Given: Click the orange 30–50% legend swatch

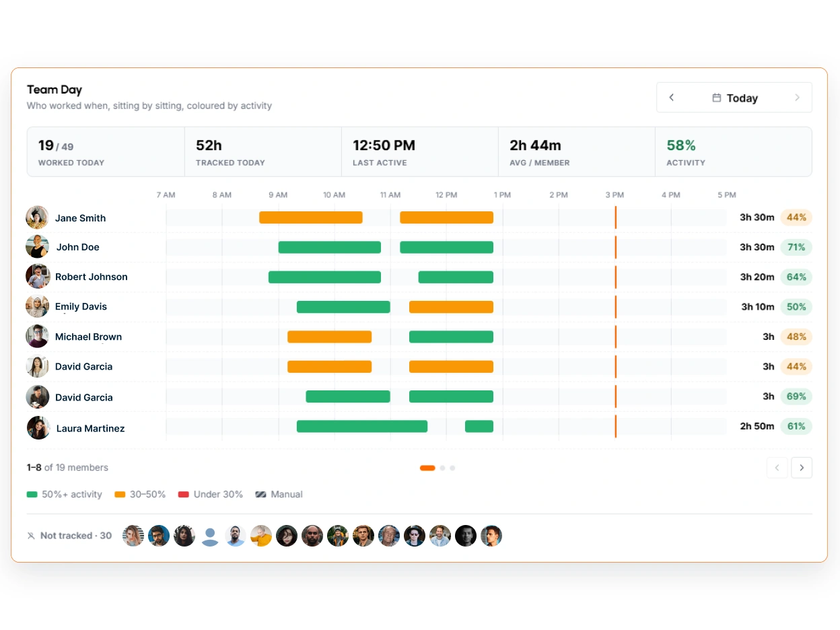Looking at the screenshot, I should click(x=120, y=494).
